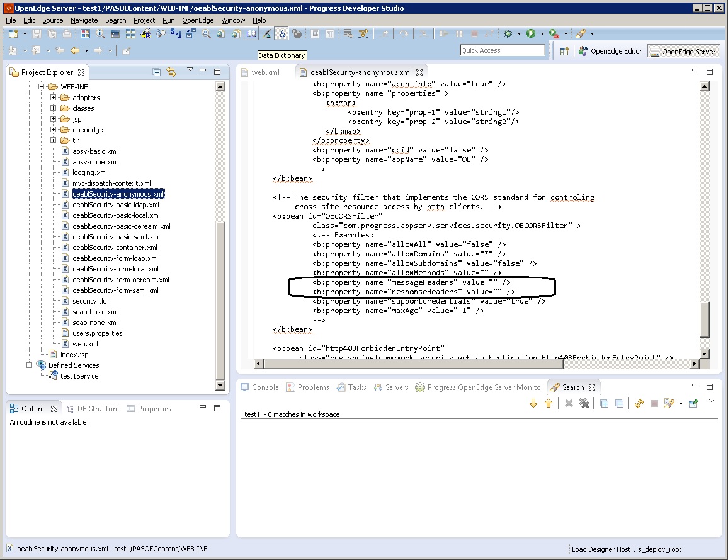Click Project Explorer scrollbar up arrow
Screen dimensions: 728x560
click(220, 86)
